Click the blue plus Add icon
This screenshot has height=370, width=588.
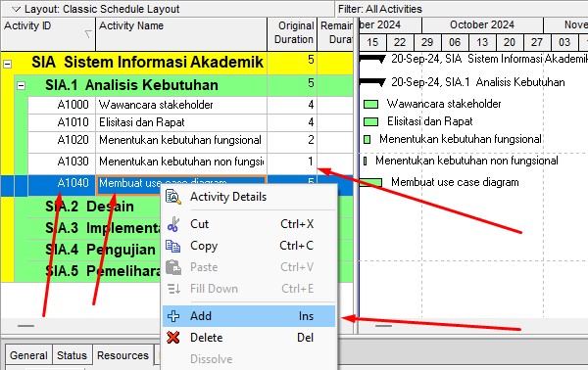point(173,316)
